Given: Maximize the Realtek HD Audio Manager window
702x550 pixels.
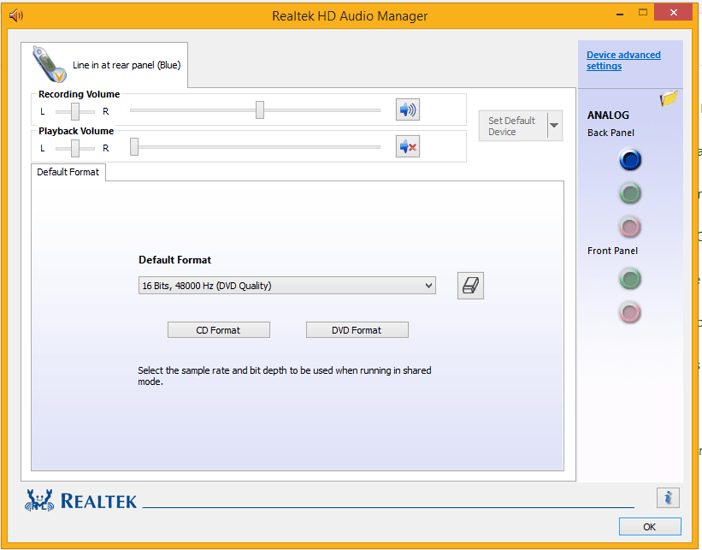Looking at the screenshot, I should (x=643, y=13).
